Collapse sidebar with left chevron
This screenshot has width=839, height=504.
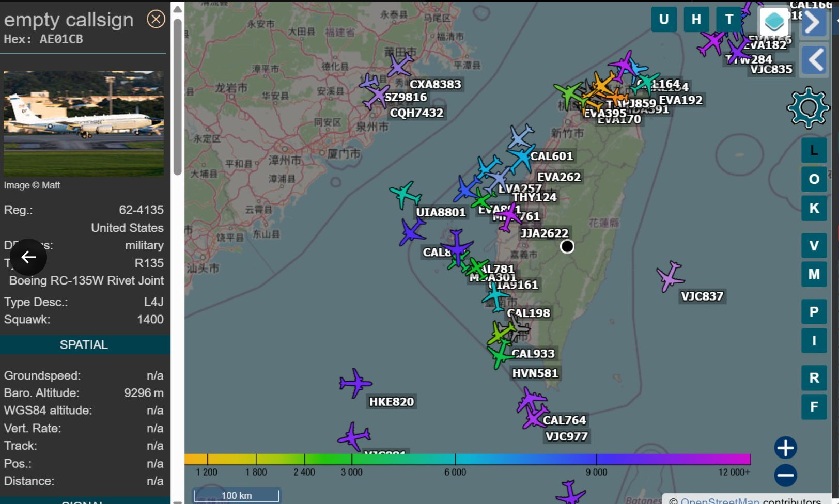coord(814,60)
